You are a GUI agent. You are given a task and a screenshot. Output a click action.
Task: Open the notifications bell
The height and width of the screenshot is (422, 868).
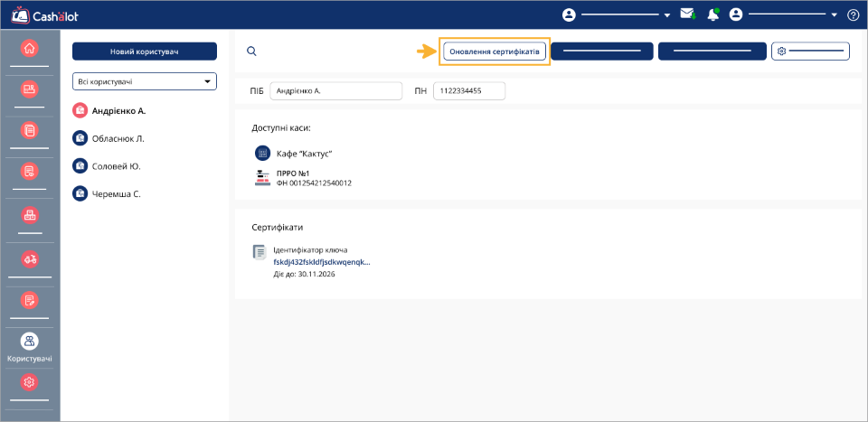(713, 15)
